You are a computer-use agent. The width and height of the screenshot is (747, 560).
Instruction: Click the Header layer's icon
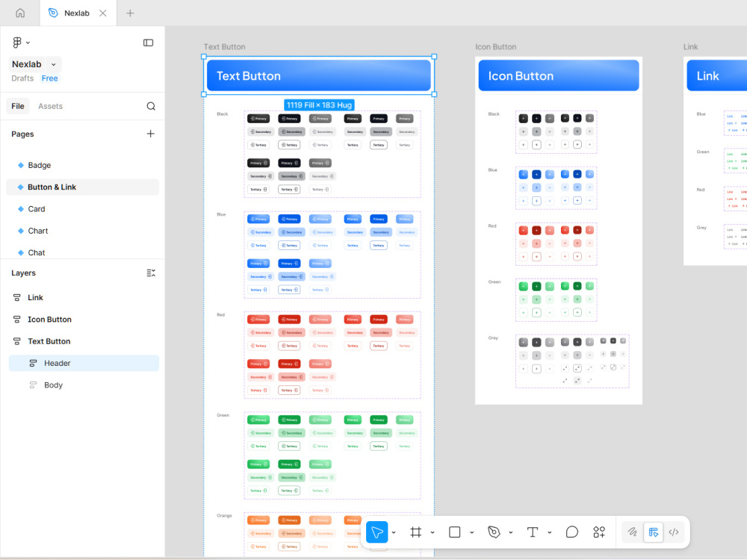click(x=33, y=364)
